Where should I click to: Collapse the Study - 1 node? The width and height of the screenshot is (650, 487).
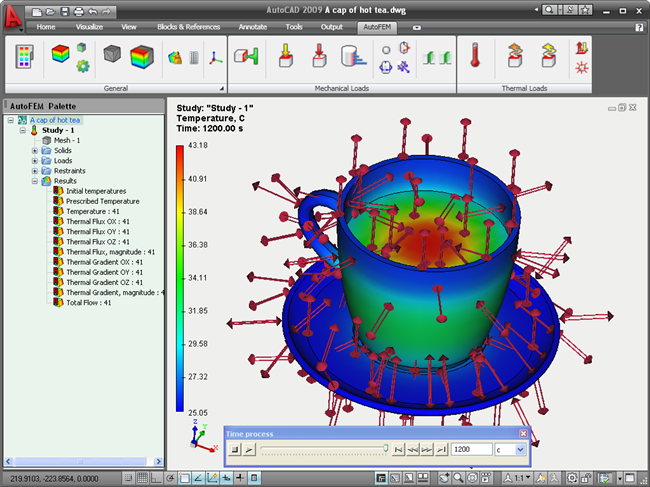coord(23,130)
